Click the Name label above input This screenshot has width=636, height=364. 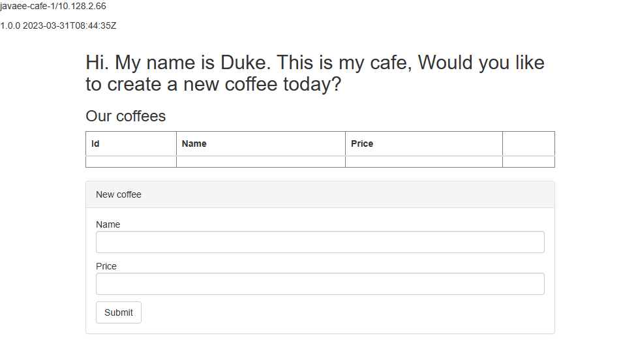(108, 224)
